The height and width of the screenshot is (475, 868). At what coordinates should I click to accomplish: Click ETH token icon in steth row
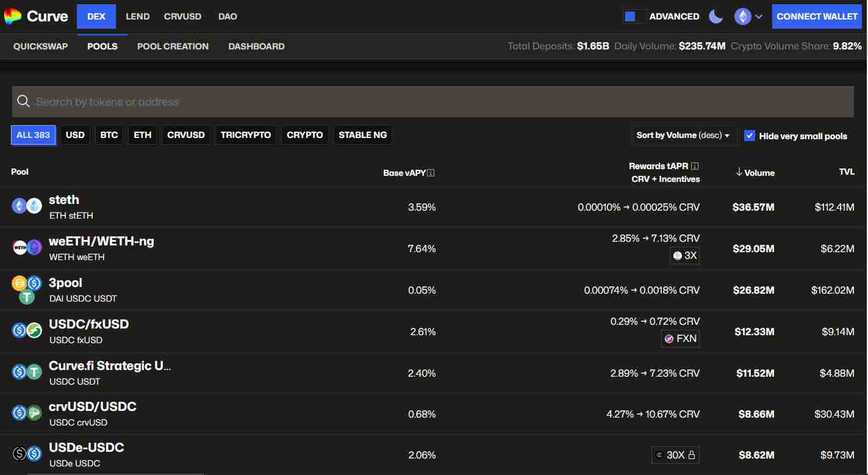[20, 206]
